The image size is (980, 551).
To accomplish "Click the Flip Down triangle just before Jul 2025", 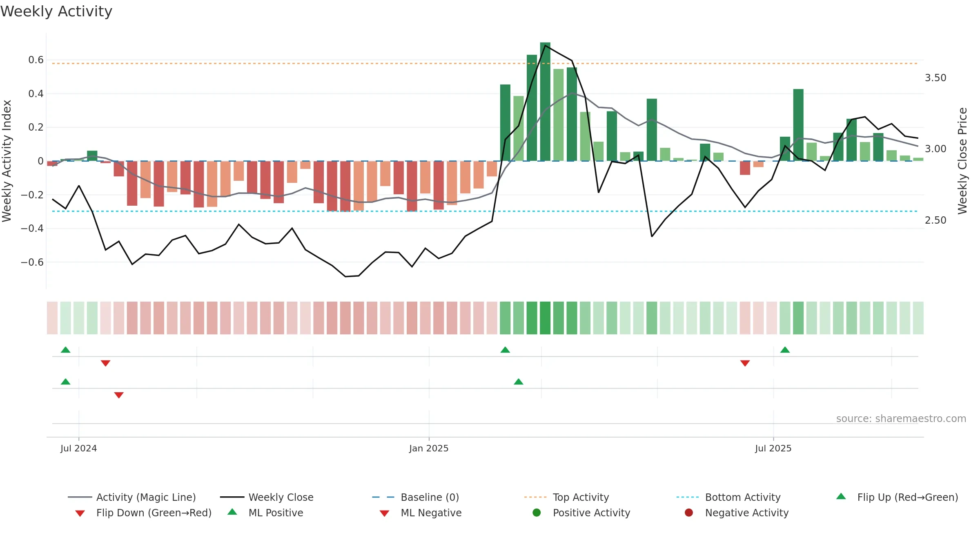I will tap(745, 363).
